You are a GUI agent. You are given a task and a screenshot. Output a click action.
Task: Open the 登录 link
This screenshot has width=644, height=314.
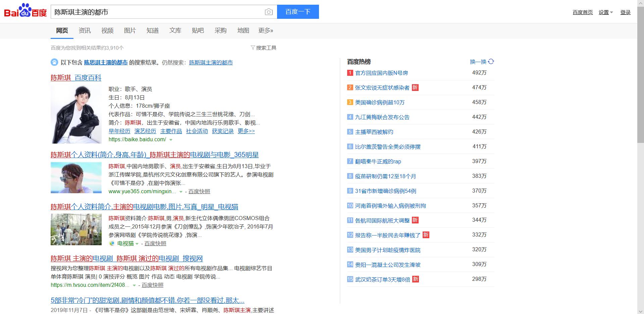coord(625,12)
